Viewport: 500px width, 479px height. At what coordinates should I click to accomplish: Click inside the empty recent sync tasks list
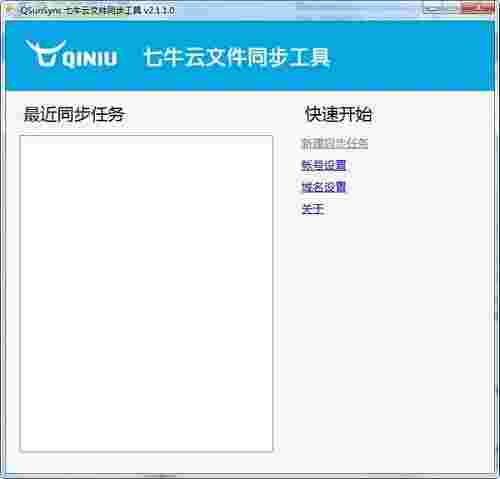[146, 293]
